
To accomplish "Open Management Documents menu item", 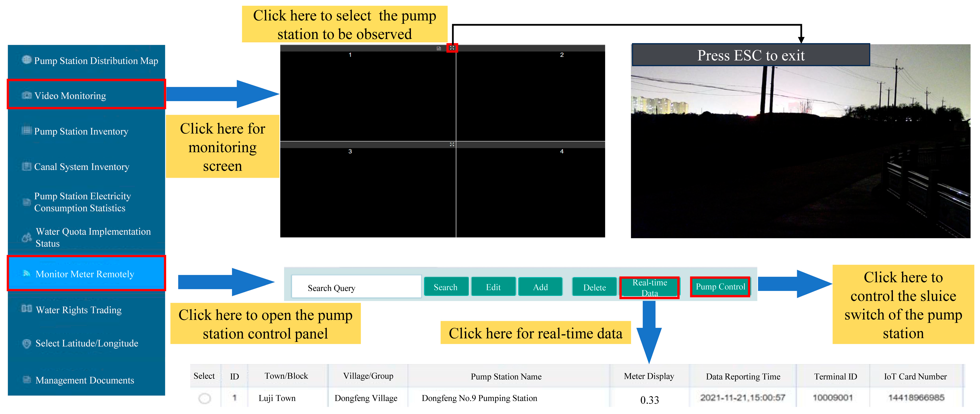I will pyautogui.click(x=85, y=380).
